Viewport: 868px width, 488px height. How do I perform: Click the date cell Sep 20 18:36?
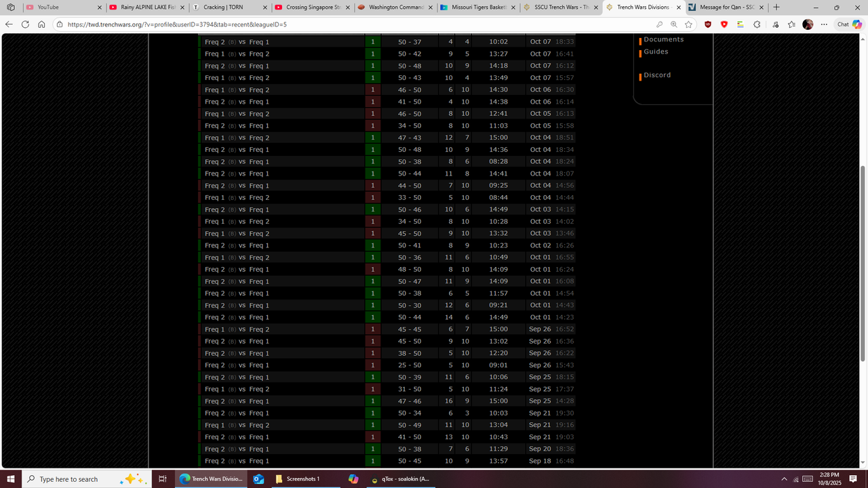(x=551, y=449)
